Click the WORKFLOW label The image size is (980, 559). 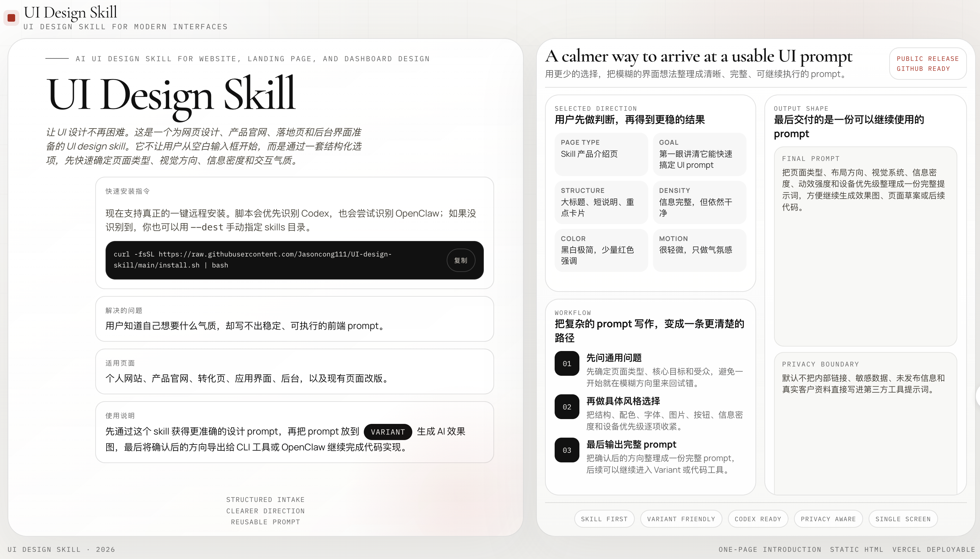tap(573, 313)
